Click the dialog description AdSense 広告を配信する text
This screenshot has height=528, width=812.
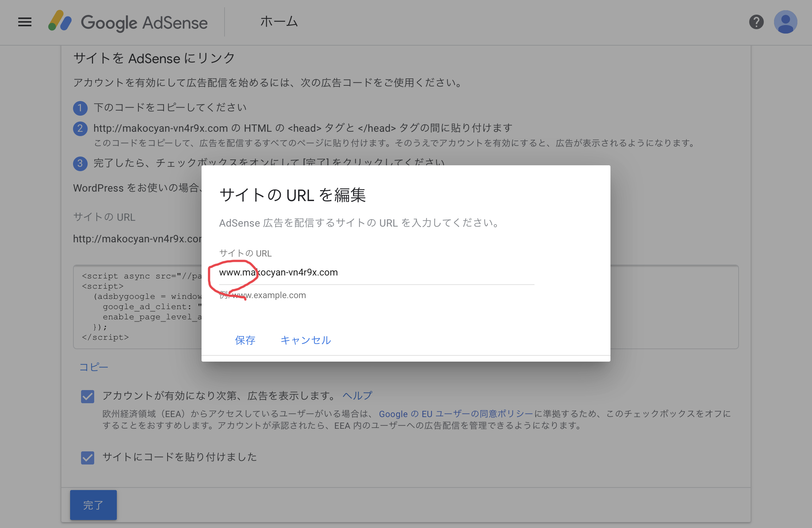click(x=359, y=223)
